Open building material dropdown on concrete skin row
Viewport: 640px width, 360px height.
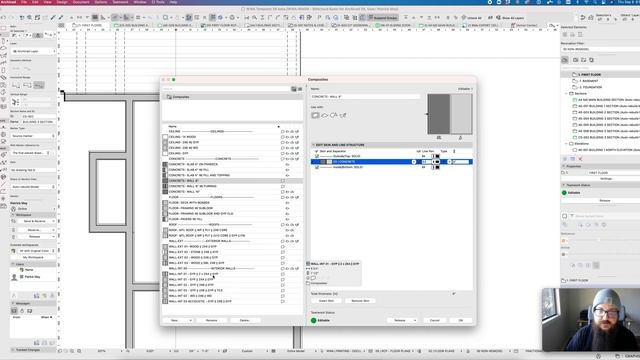[x=413, y=162]
